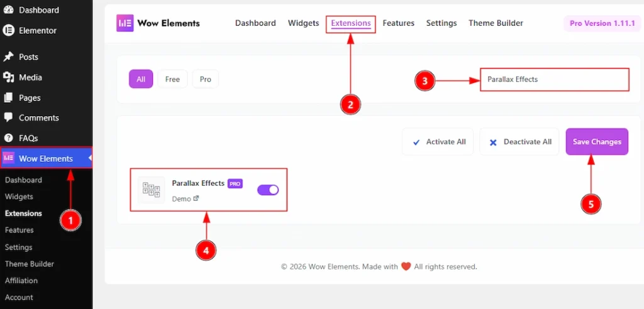Screen dimensions: 644x309
Task: Click the Parallax Effects extension title
Action: pos(198,183)
